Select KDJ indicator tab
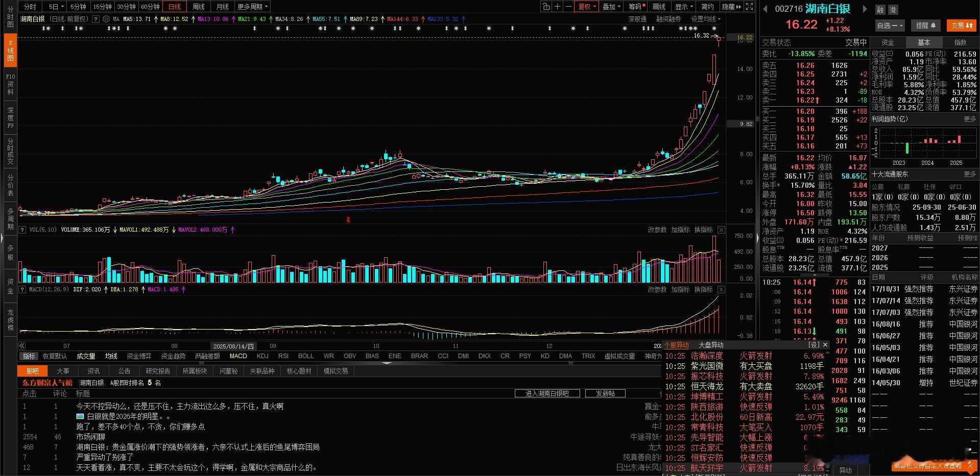The image size is (980, 476). (262, 356)
